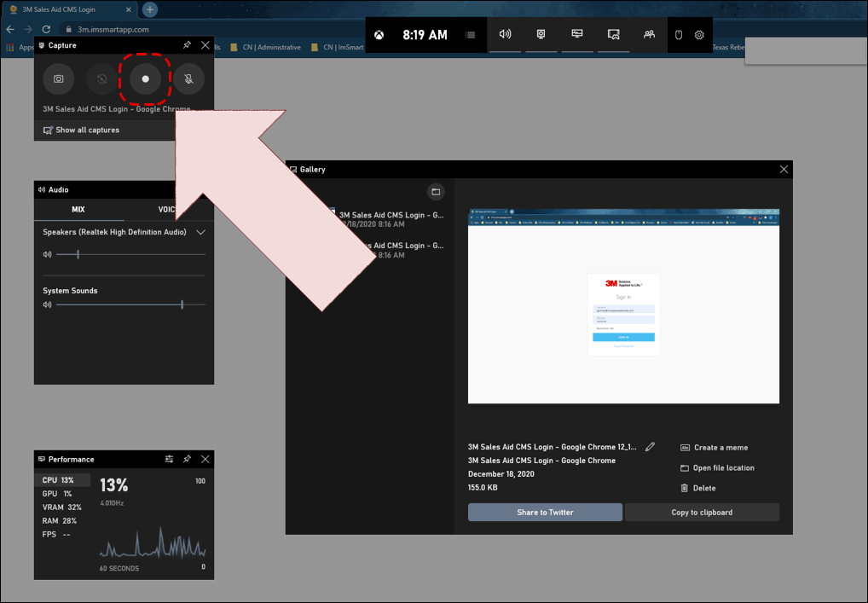Toggle microphone while recording

tap(188, 78)
